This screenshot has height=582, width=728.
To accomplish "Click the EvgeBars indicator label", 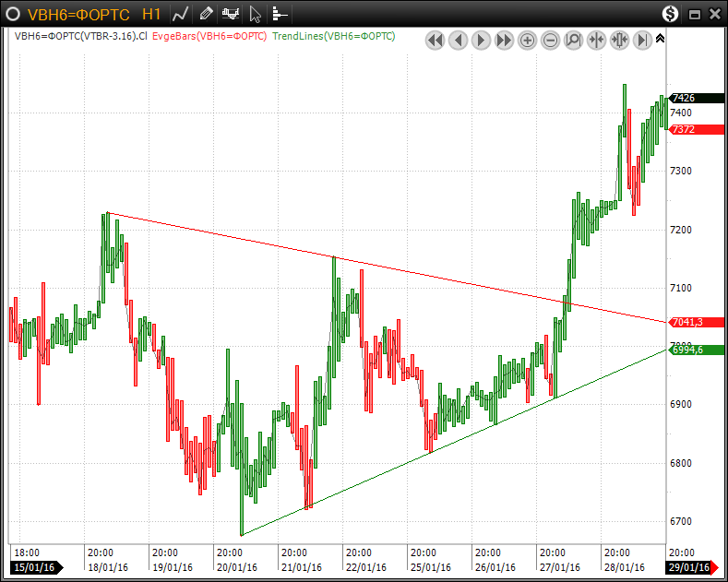I will pos(209,36).
